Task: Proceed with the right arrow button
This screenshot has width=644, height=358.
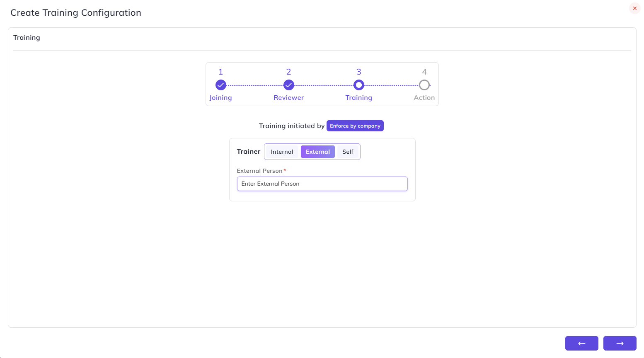Action: click(x=620, y=343)
